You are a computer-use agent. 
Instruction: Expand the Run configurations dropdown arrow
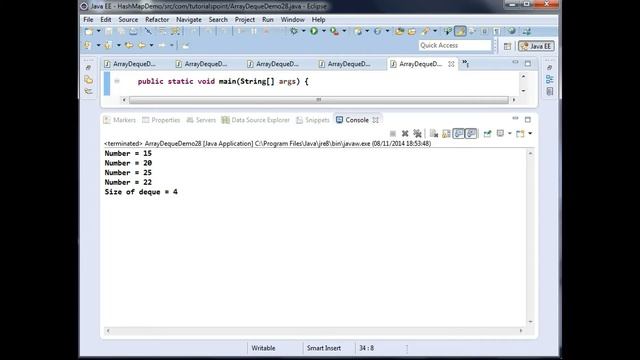pyautogui.click(x=324, y=31)
